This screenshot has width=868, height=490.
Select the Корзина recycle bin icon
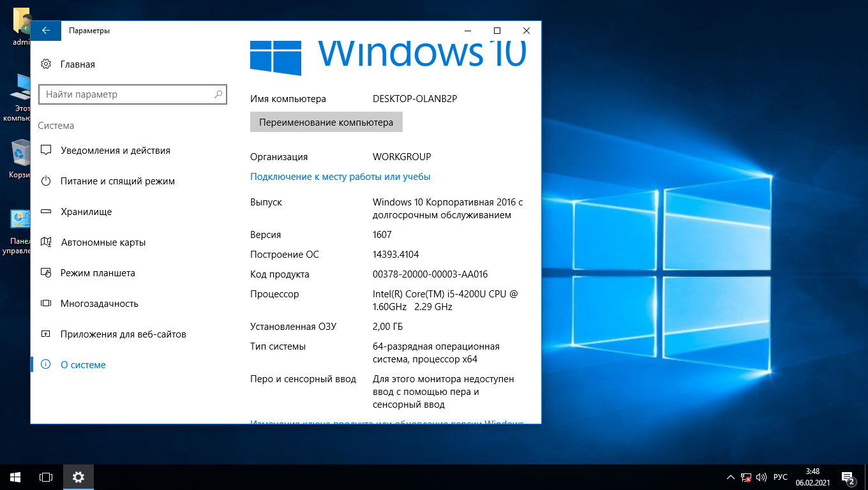20,160
